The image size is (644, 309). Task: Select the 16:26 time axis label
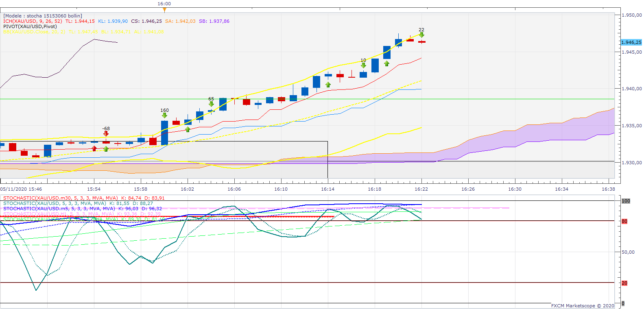(x=468, y=189)
